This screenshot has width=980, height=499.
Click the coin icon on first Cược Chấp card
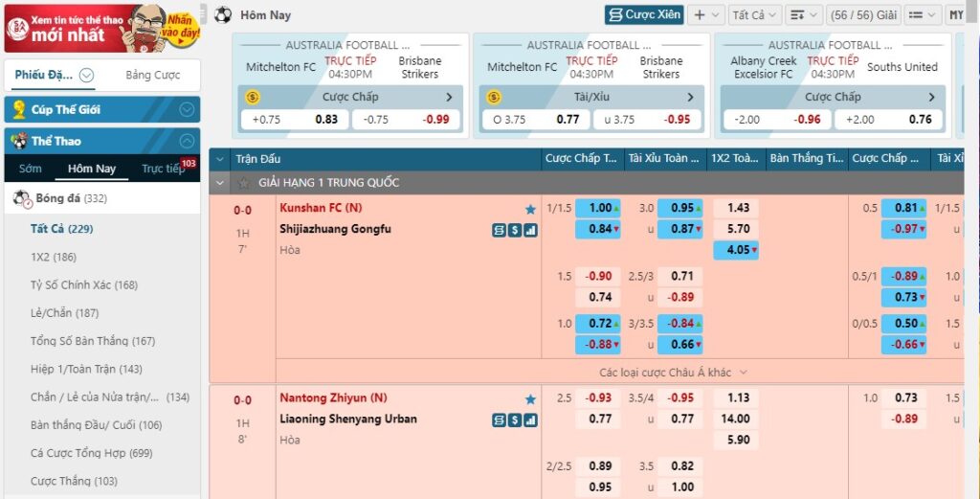tap(252, 97)
